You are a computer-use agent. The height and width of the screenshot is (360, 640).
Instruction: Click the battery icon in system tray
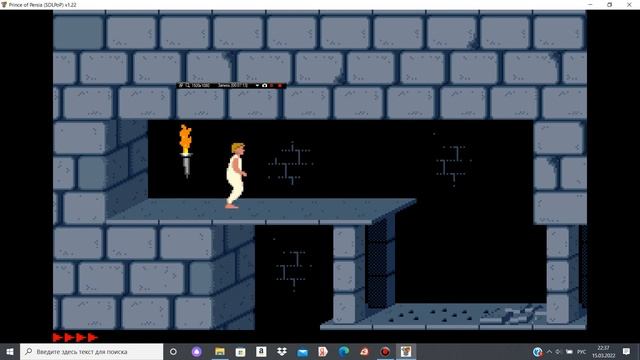click(569, 352)
